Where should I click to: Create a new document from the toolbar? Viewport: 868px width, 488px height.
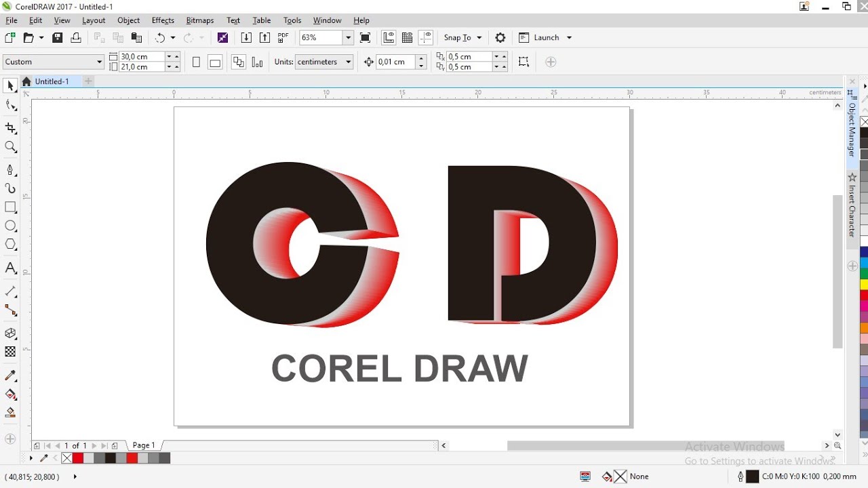pos(10,38)
